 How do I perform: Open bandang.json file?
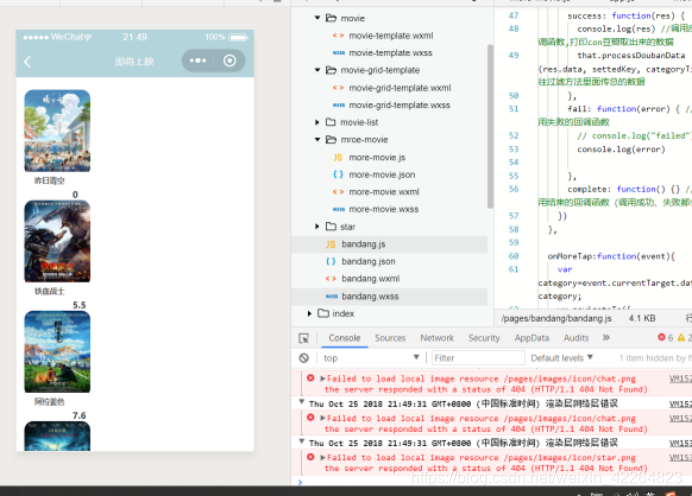pyautogui.click(x=368, y=261)
